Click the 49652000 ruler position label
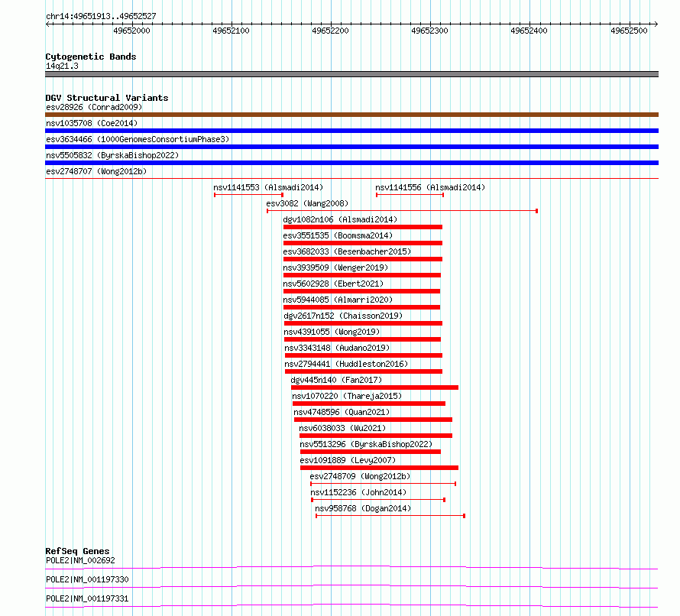Viewport: 680px width, 616px height. coord(131,31)
